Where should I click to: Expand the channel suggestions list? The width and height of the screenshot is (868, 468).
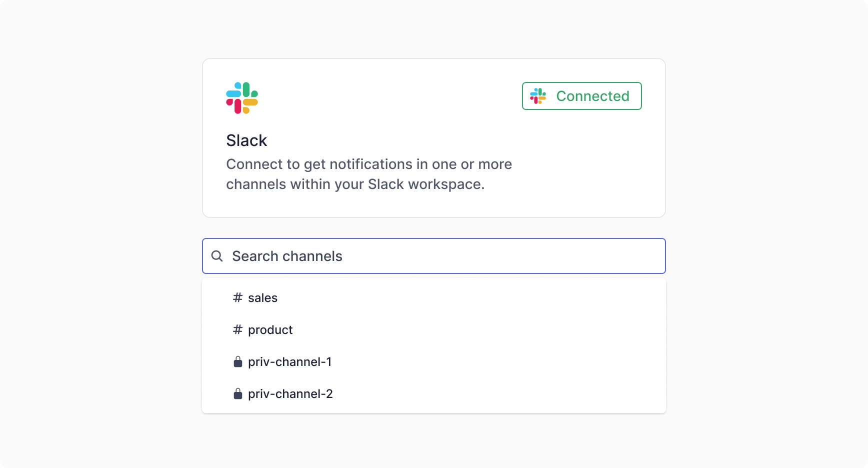click(x=433, y=345)
